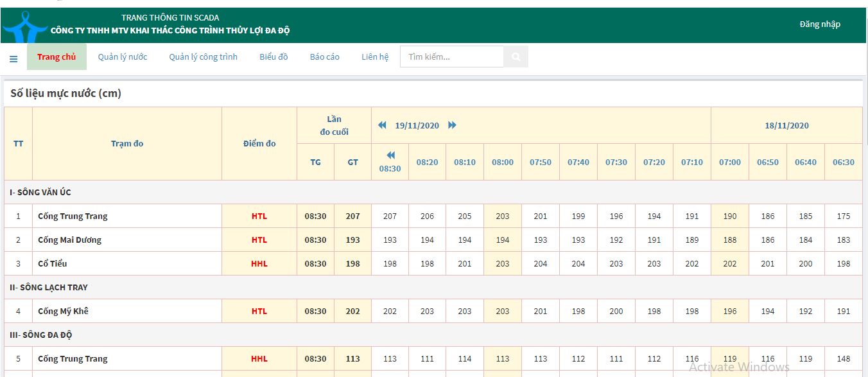
Task: Open the Liên hệ page
Action: (x=375, y=57)
